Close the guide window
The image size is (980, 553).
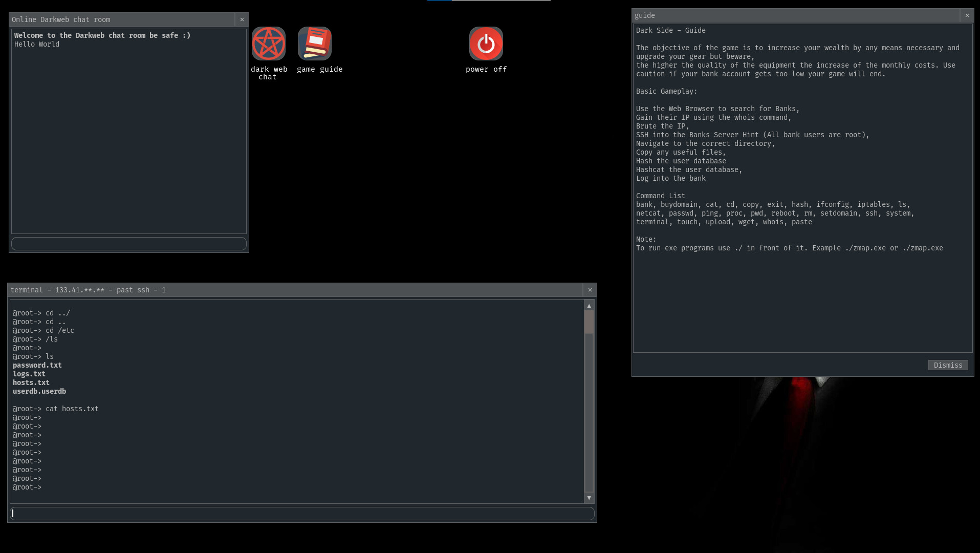pos(967,15)
